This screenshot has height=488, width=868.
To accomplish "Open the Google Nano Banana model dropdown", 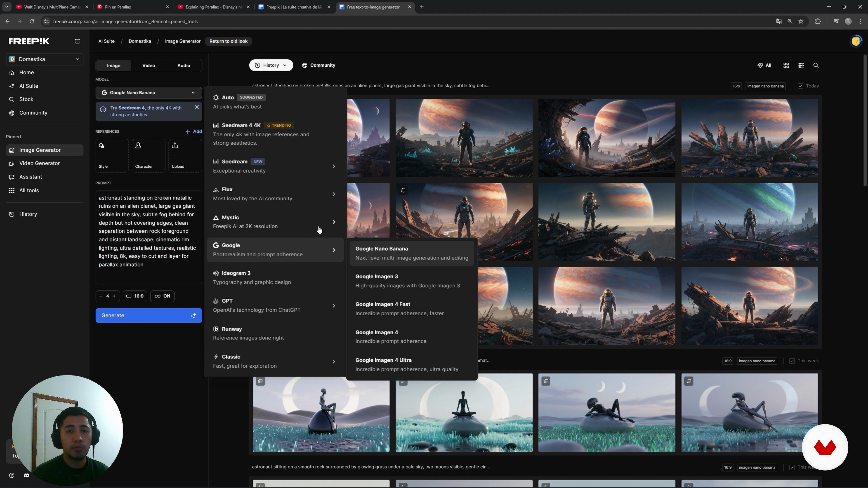I will tap(148, 93).
